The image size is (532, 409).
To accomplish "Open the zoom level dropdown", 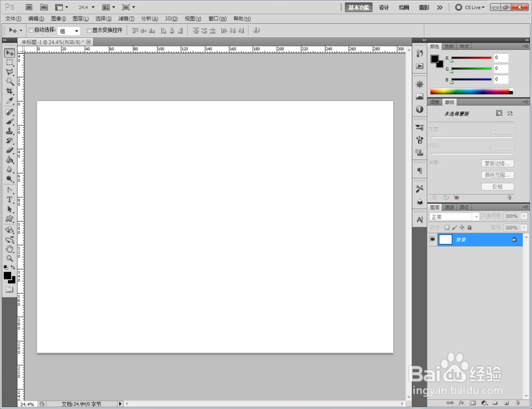I will click(93, 7).
